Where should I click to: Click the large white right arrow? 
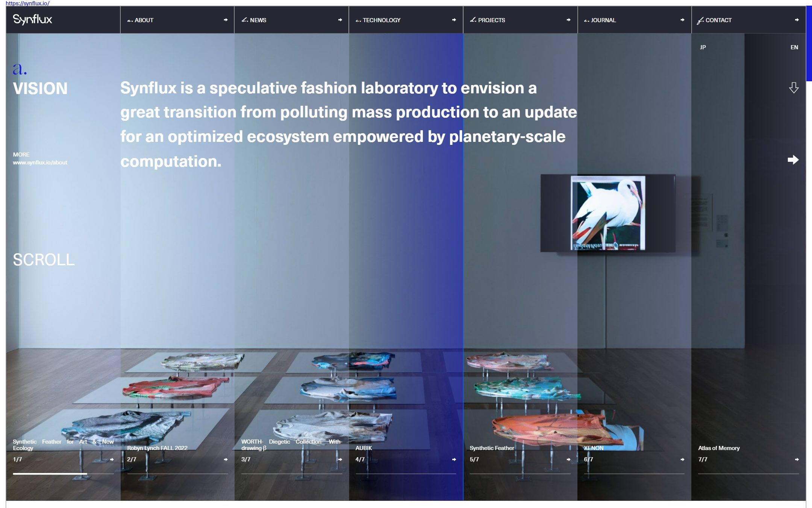click(x=793, y=160)
